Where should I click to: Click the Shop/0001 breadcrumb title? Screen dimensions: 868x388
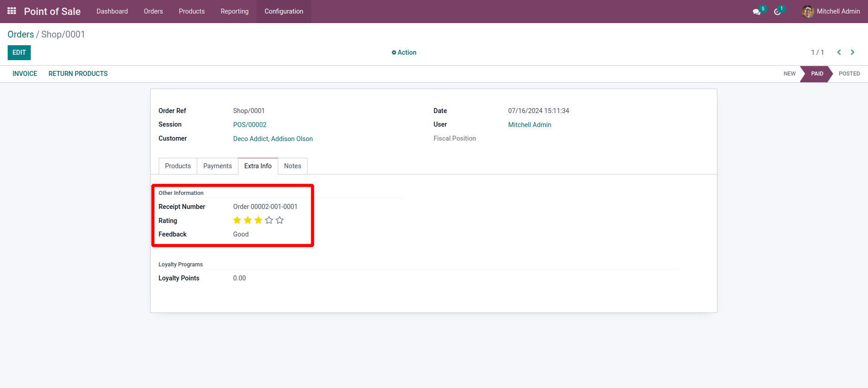(63, 34)
